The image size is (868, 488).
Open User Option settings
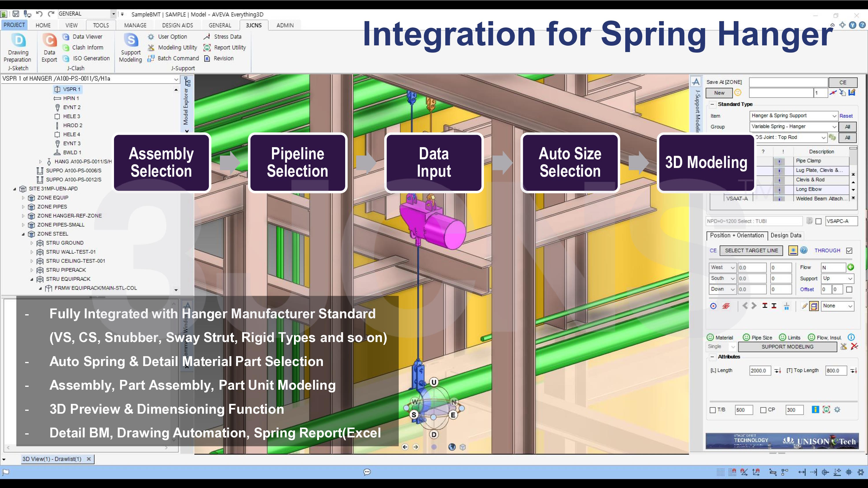point(168,36)
